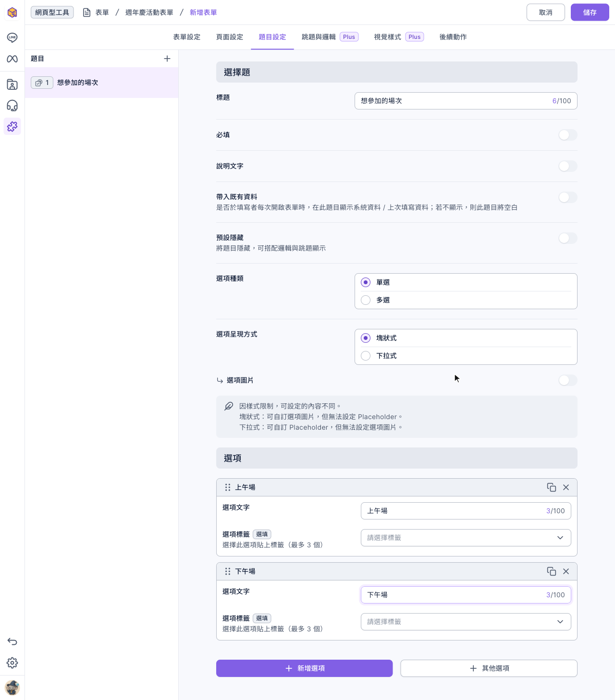Click the drag handle of 上午場
Image resolution: width=615 pixels, height=700 pixels.
point(228,487)
